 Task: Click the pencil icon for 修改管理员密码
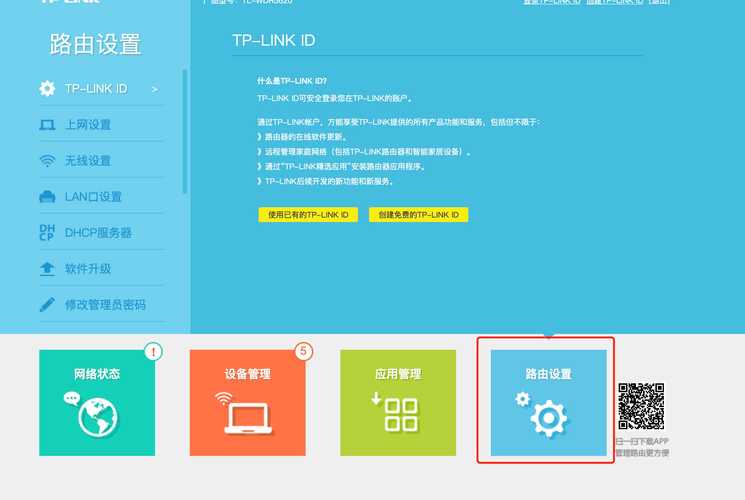[47, 304]
